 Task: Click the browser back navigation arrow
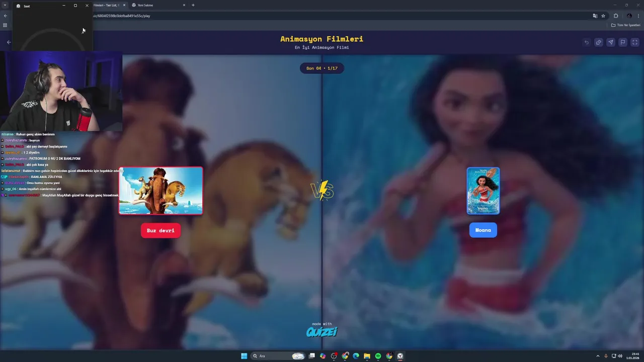tap(6, 16)
